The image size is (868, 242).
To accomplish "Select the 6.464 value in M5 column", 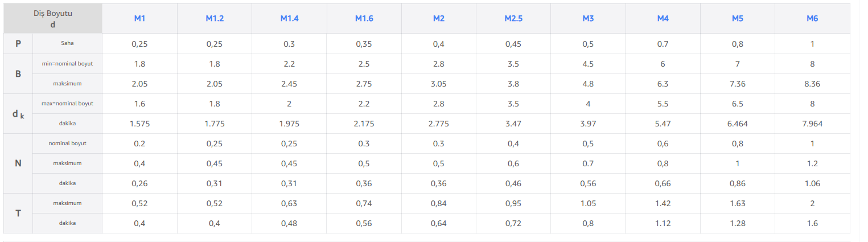I will [x=738, y=124].
